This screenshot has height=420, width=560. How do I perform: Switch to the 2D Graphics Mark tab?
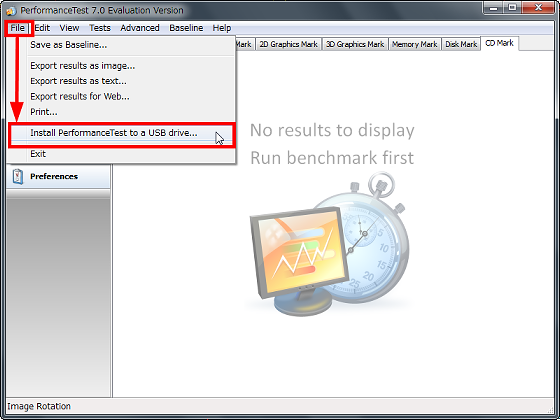pos(288,44)
